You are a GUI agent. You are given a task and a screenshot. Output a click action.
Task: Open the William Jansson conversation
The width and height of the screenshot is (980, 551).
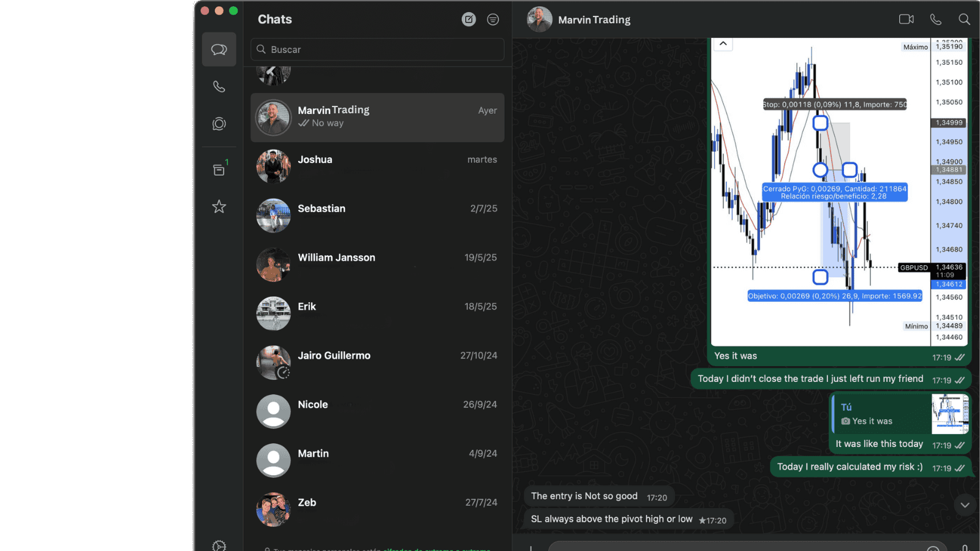coord(377,264)
